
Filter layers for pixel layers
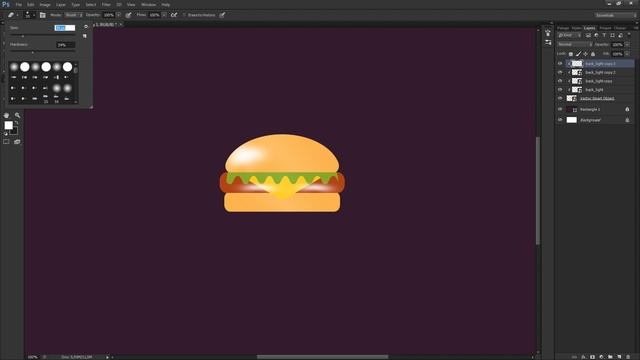coord(588,36)
